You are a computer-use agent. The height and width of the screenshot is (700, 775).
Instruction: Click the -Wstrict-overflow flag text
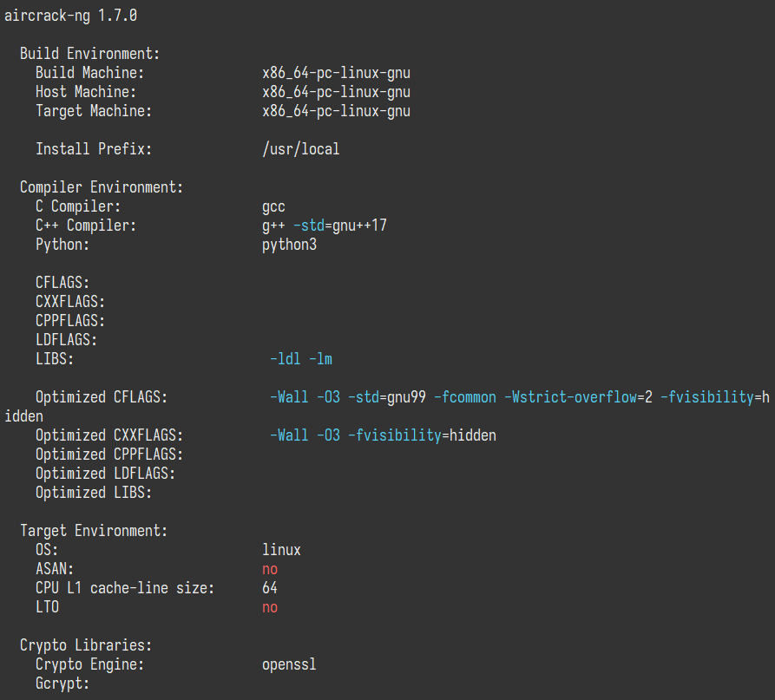click(x=569, y=397)
